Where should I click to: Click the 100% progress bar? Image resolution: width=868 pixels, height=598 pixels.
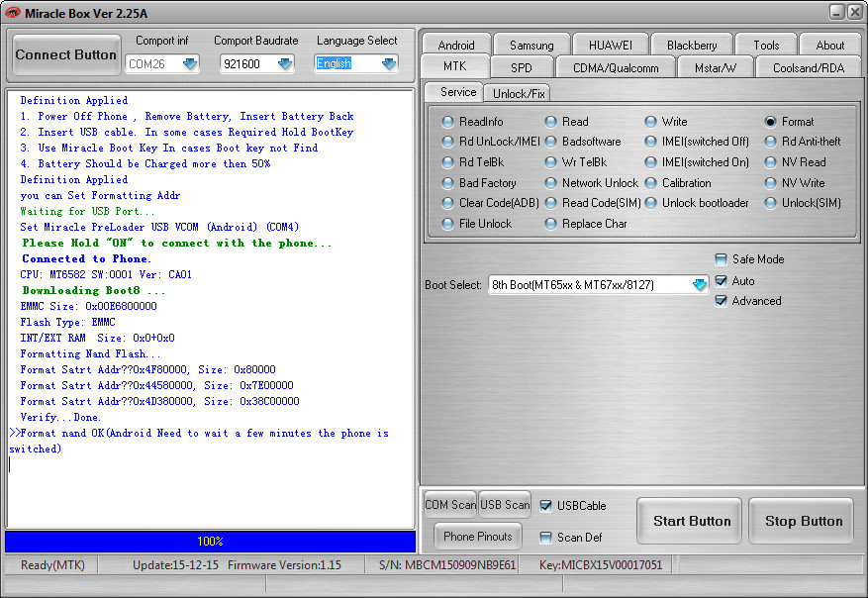pos(211,541)
